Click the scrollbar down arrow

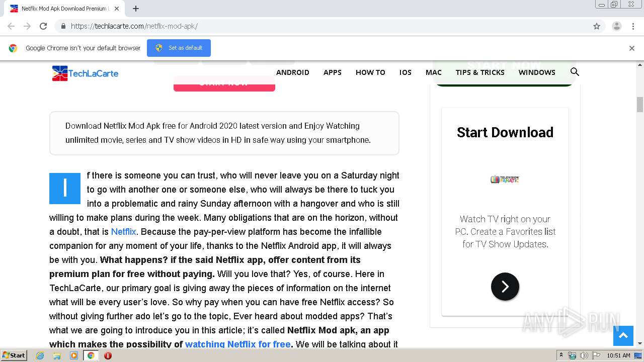pyautogui.click(x=640, y=343)
